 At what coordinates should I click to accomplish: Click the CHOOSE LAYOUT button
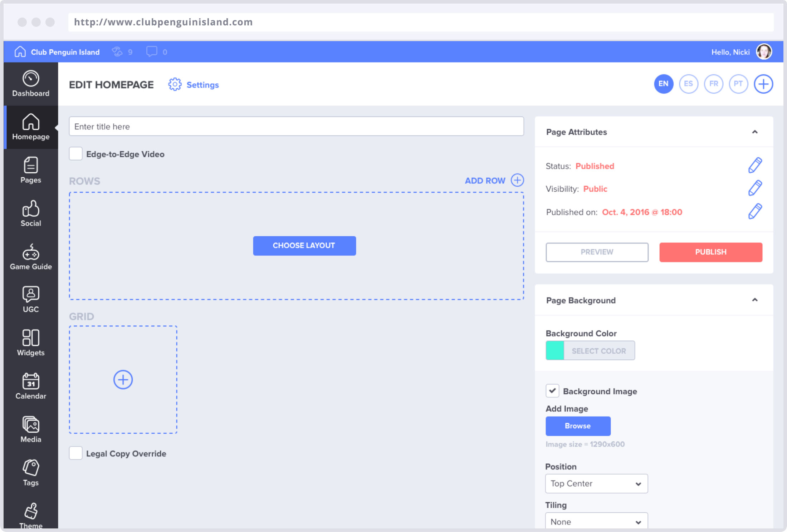click(304, 246)
